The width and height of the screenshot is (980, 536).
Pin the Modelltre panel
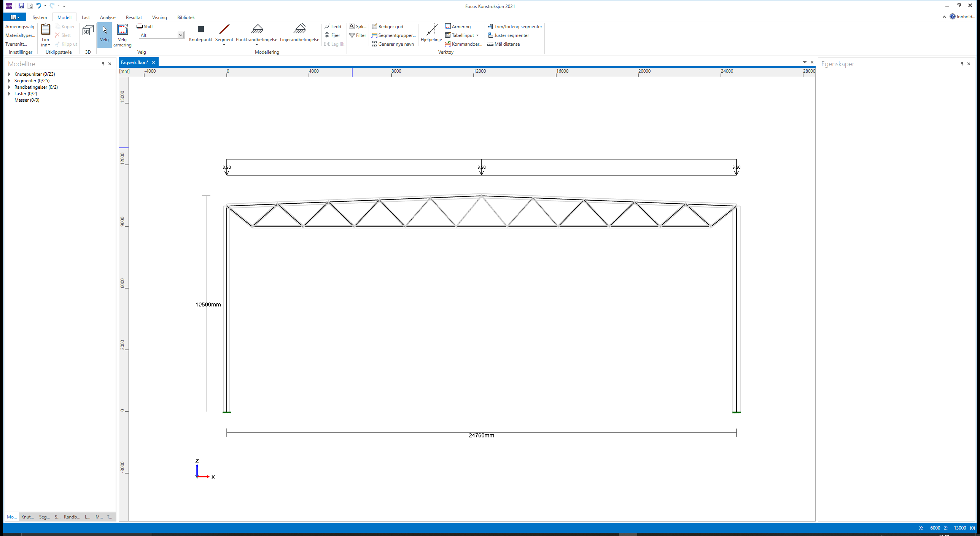(103, 64)
